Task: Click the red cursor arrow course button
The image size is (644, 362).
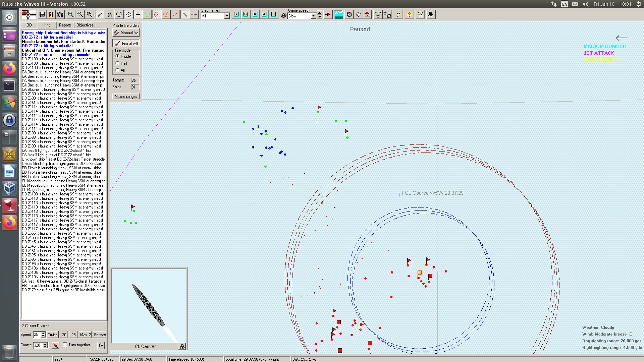Action: [55, 345]
